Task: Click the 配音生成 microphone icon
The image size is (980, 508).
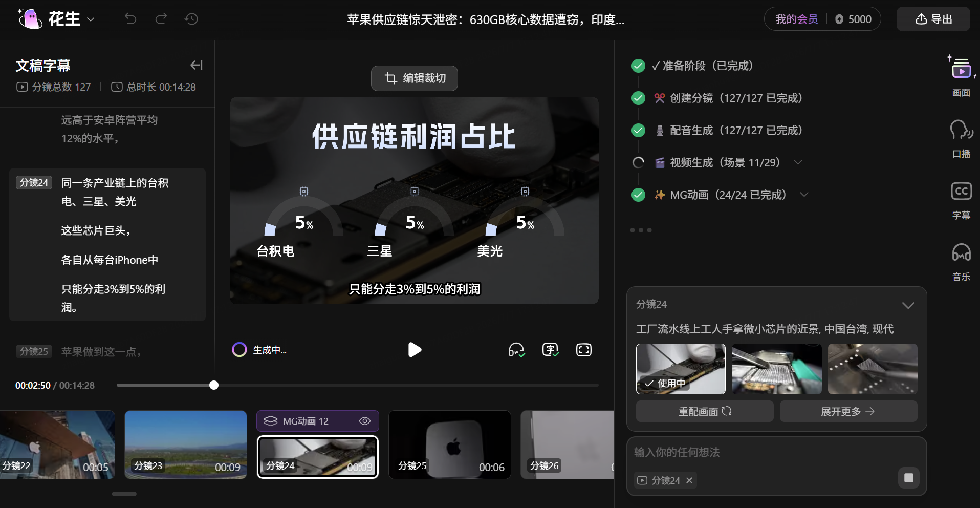Action: pyautogui.click(x=660, y=130)
